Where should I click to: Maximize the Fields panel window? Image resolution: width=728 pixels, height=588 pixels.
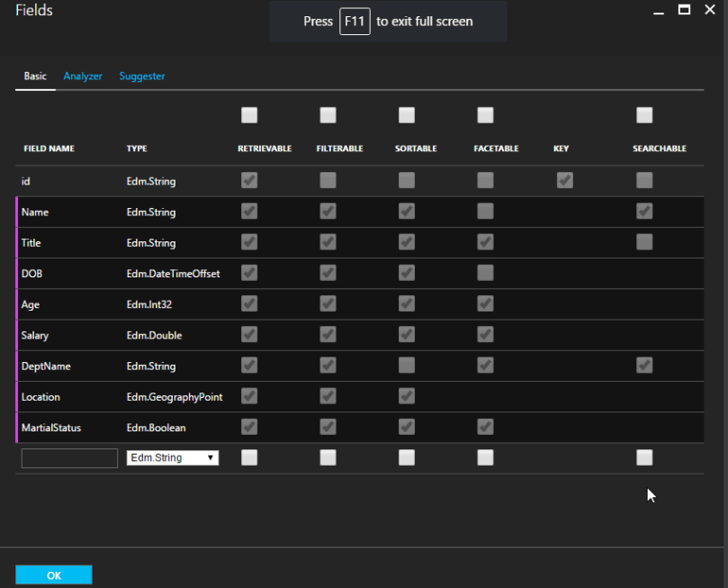pyautogui.click(x=684, y=10)
